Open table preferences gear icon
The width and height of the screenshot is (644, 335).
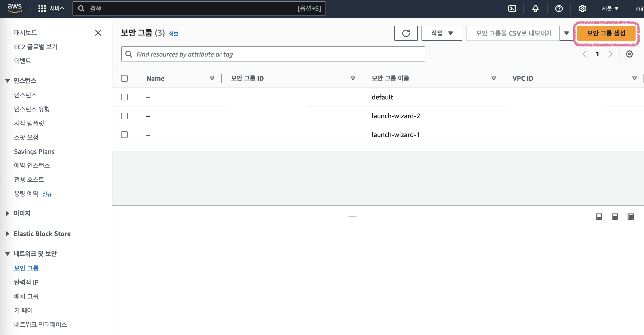[629, 54]
